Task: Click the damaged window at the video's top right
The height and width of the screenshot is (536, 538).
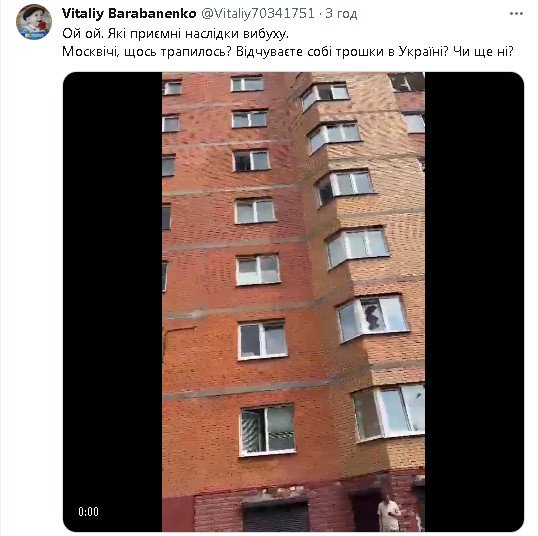Action: 407,82
